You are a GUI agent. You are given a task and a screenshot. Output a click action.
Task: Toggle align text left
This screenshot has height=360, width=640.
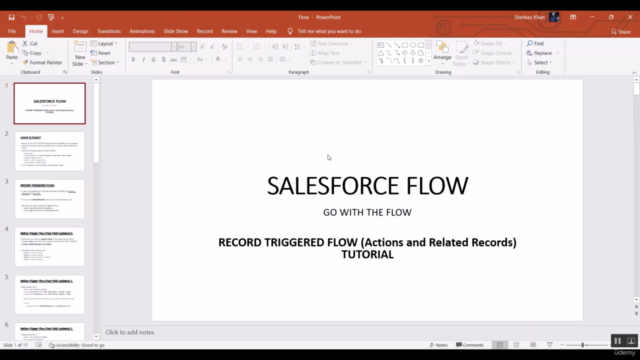(x=240, y=60)
